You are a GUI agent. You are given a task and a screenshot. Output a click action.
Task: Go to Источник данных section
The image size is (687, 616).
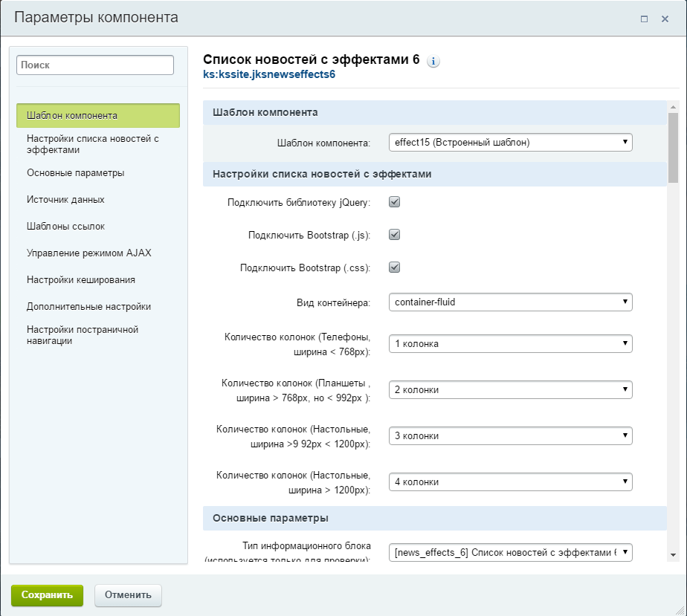65,200
